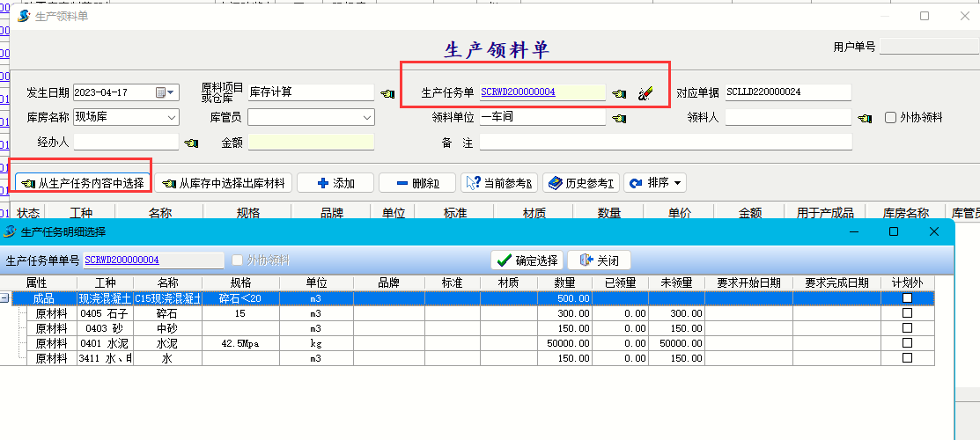Screen dimensions: 980x440
Task: Click into the 备注 input field
Action: pos(665,143)
